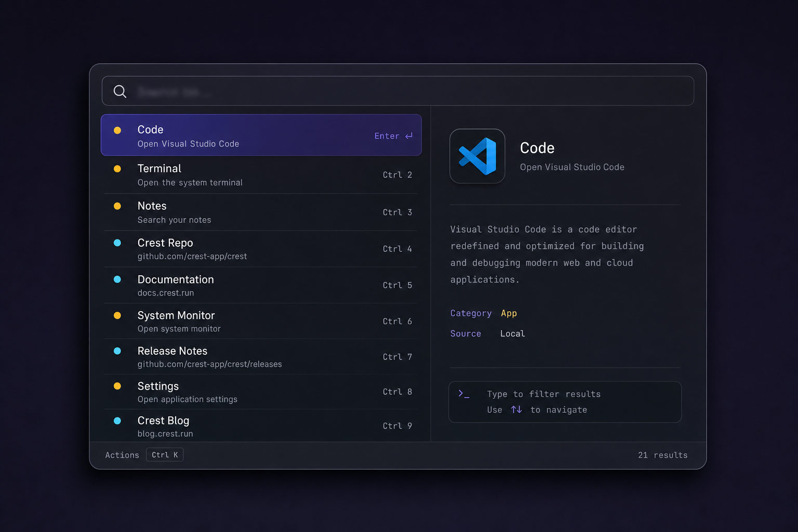Click the yellow dot beside Code
Screen dimensions: 798x532
click(x=117, y=130)
